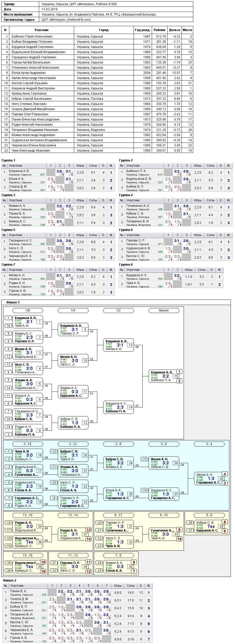Select participant Гутниченко Алексей Алексеевич
The height and width of the screenshot is (644, 235).
pyautogui.click(x=35, y=68)
